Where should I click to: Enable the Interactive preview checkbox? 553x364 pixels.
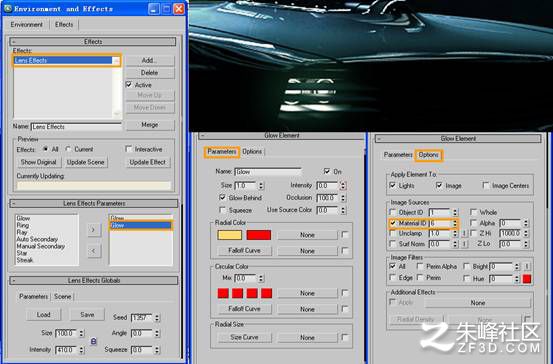pos(128,149)
